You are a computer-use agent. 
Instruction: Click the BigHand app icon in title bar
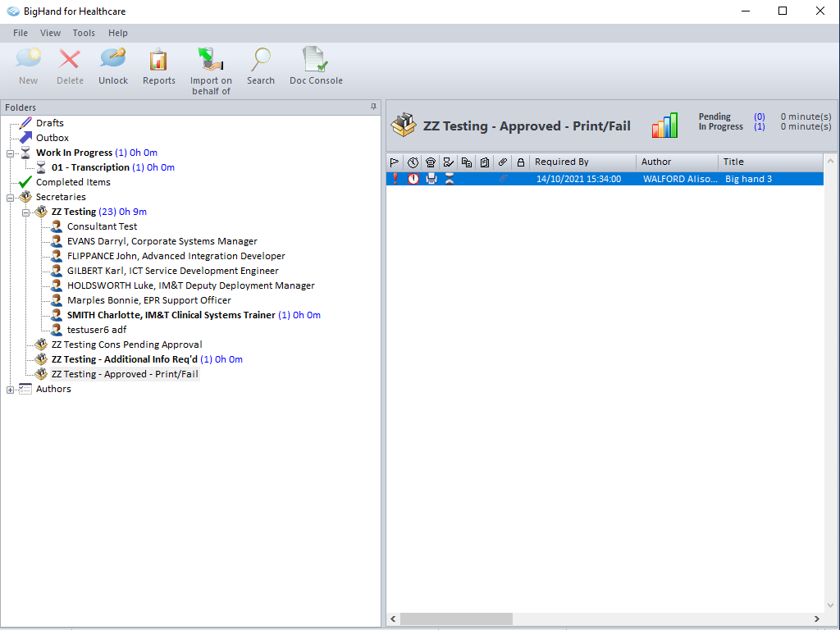tap(13, 11)
